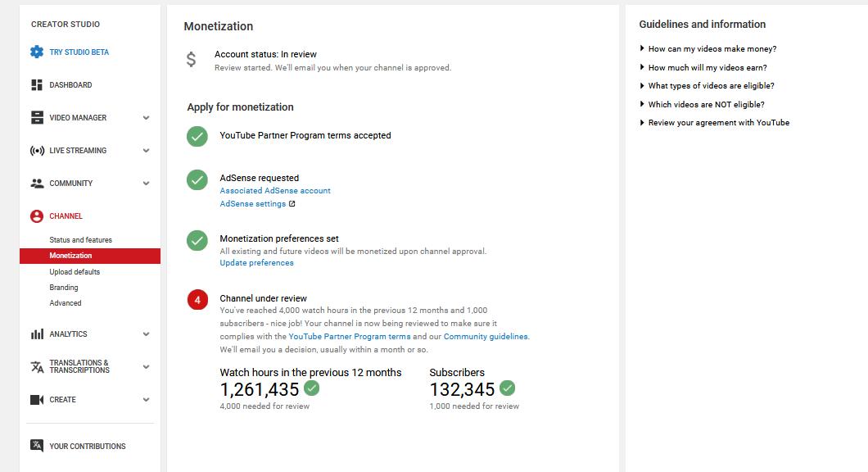The width and height of the screenshot is (868, 472).
Task: Click the dollar sign account status icon
Action: 191,59
